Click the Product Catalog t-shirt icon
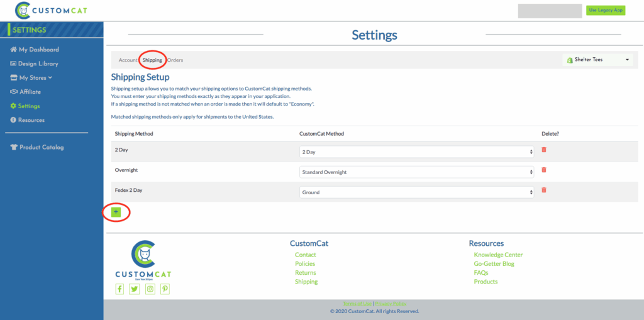644x320 pixels. click(14, 148)
